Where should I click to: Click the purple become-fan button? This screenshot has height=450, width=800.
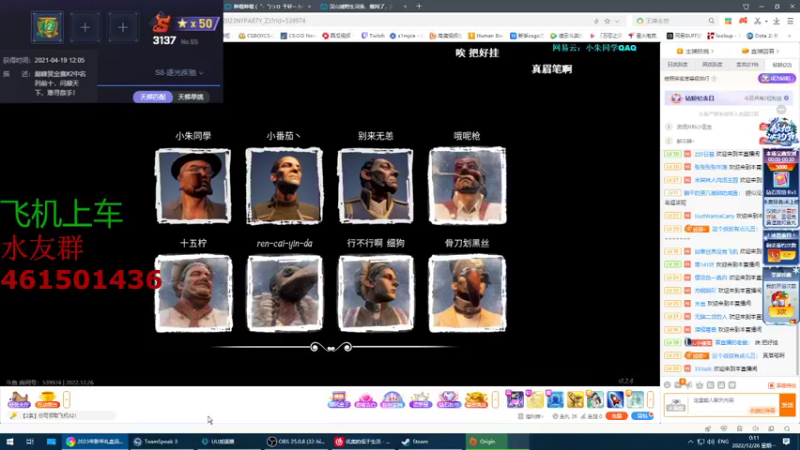click(x=777, y=78)
